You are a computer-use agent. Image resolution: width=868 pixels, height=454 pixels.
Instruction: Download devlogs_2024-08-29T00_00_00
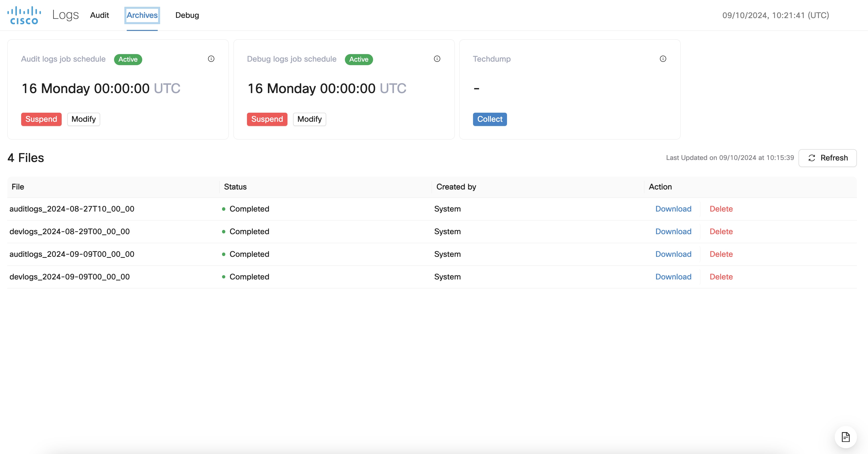(673, 232)
